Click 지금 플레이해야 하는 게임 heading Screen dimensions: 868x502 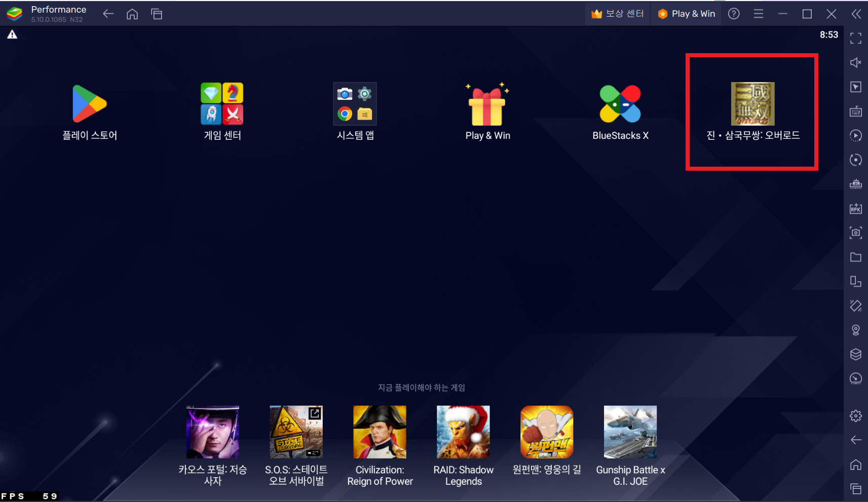[x=422, y=388]
